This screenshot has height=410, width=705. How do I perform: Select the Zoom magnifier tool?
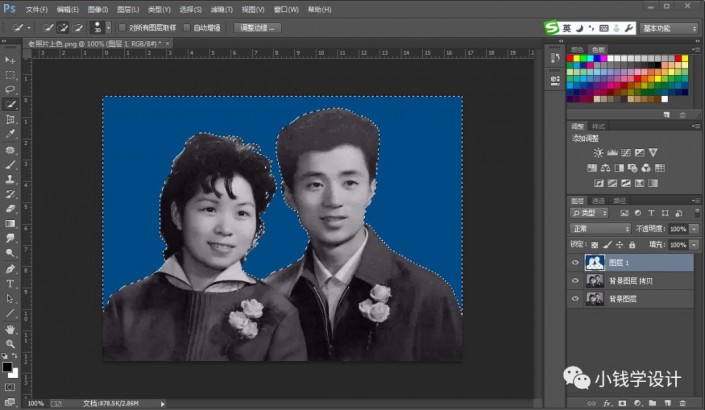pyautogui.click(x=10, y=343)
